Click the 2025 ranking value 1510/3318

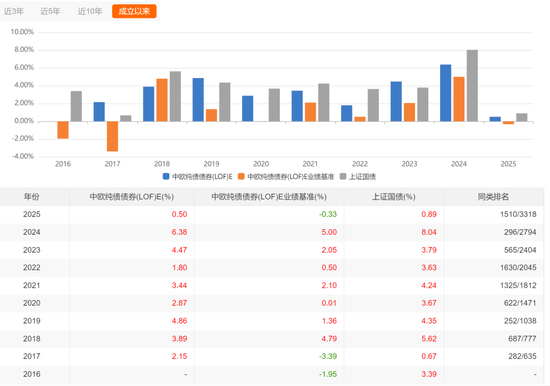[518, 214]
